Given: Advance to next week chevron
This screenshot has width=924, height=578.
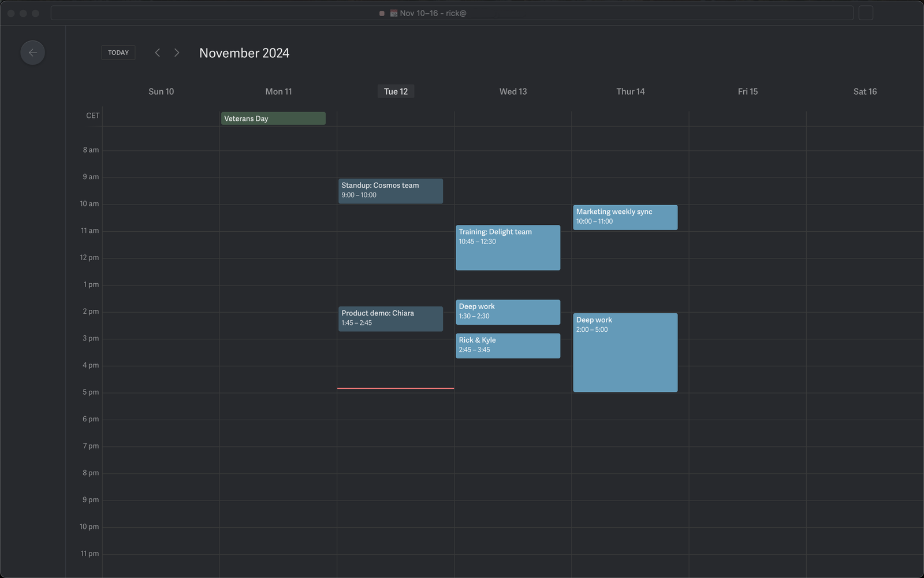Looking at the screenshot, I should coord(177,53).
